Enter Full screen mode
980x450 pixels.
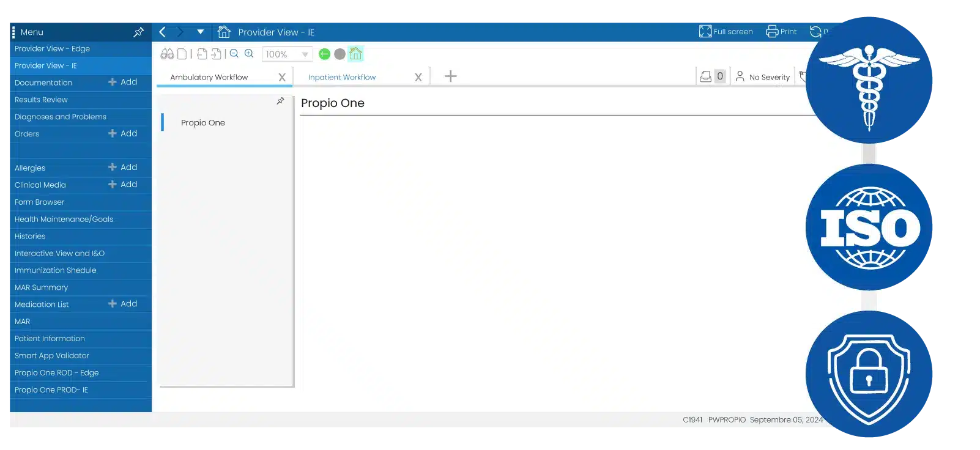[x=726, y=32]
